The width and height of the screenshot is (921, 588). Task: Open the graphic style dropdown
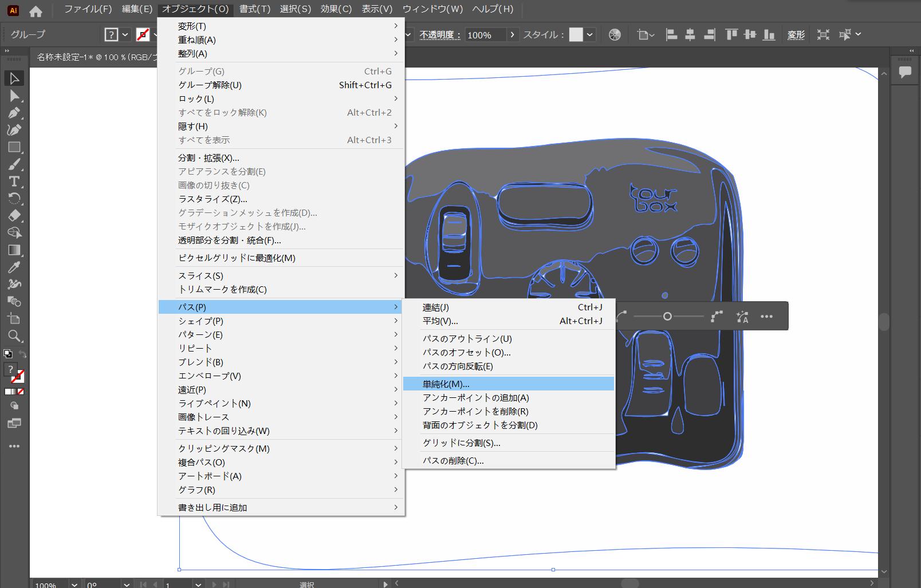(x=590, y=35)
